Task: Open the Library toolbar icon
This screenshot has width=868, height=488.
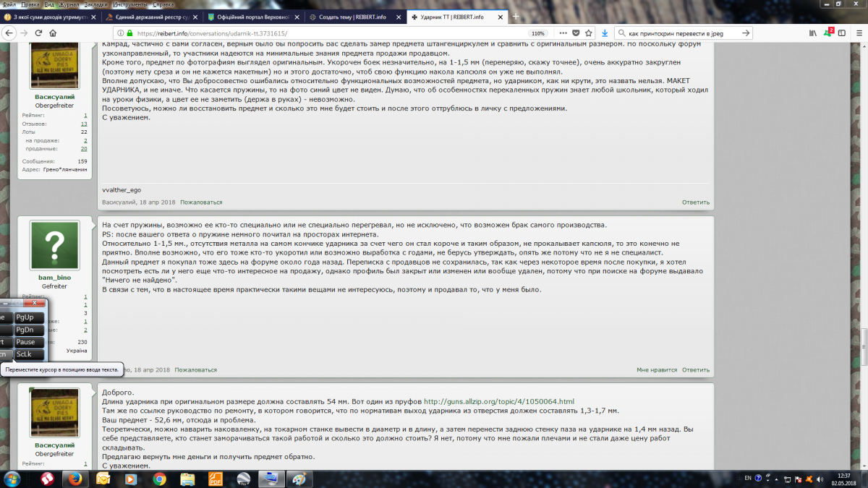Action: pyautogui.click(x=813, y=33)
